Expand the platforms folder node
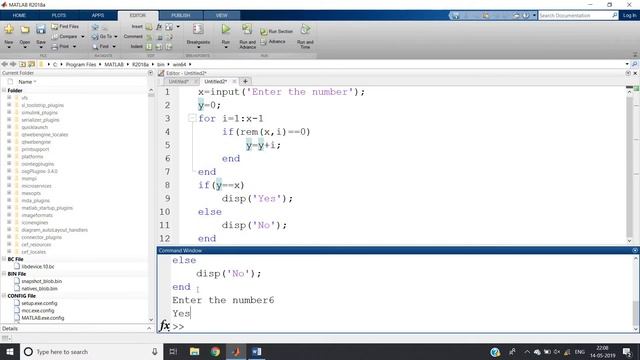This screenshot has width=640, height=360. pos(9,156)
